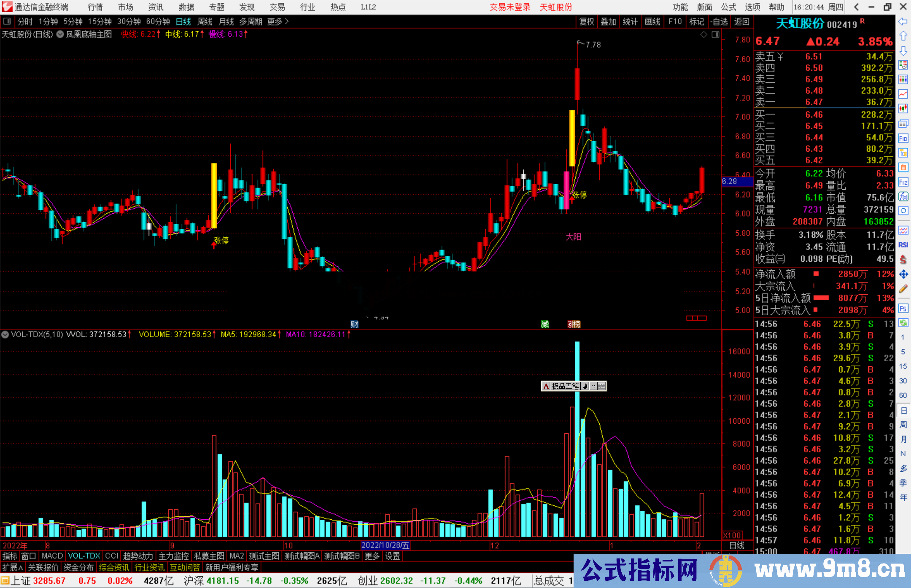
Task: Toggle the round icon beside VOL-TDX label
Action: (x=5, y=335)
